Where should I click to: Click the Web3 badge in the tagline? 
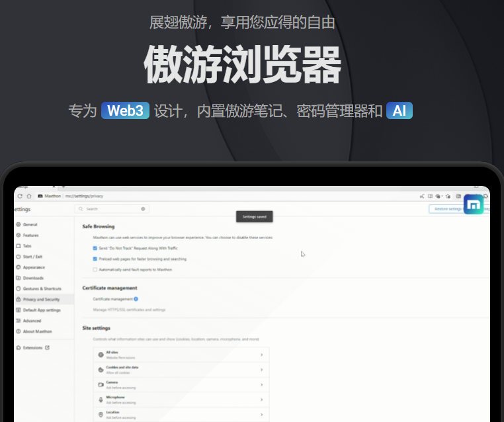pos(125,110)
